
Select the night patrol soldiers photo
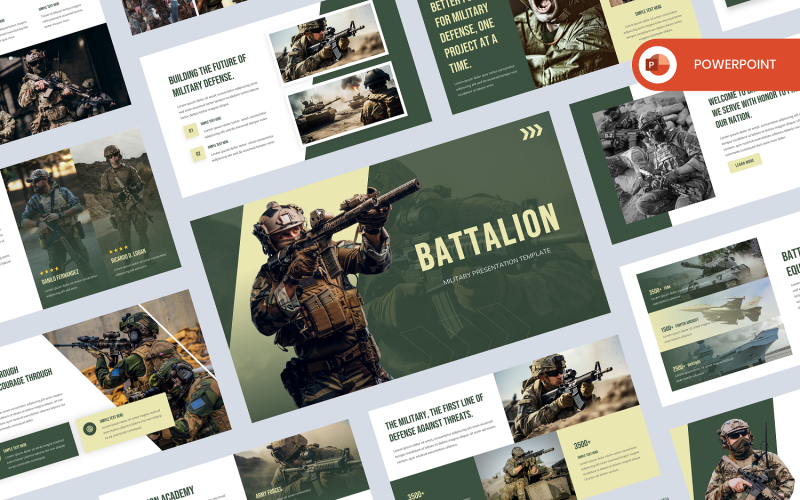coord(59,84)
